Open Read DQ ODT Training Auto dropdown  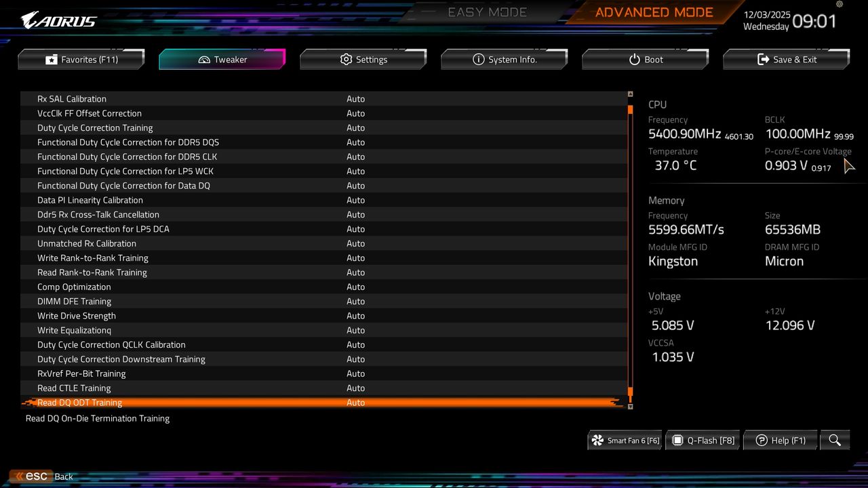pyautogui.click(x=356, y=402)
